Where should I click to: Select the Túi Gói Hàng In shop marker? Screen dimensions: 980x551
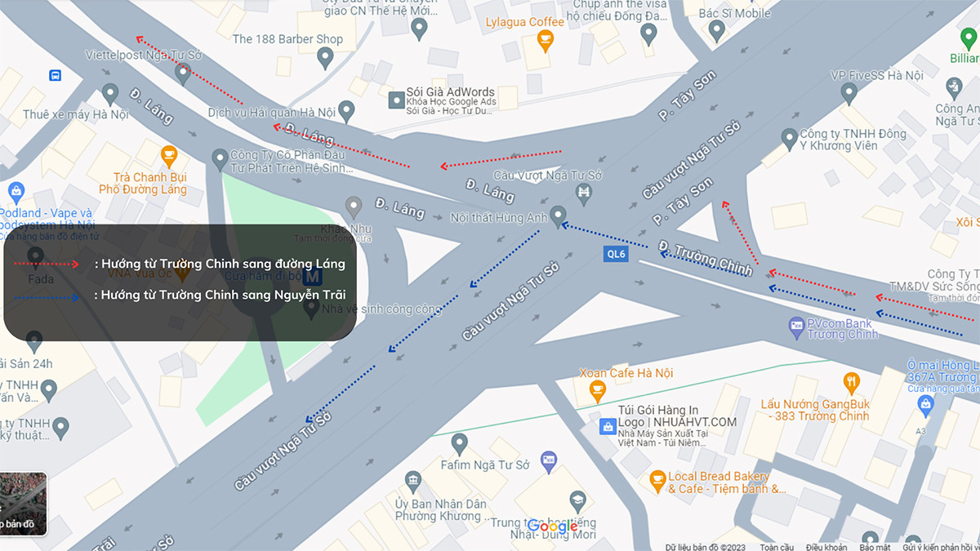click(x=608, y=426)
